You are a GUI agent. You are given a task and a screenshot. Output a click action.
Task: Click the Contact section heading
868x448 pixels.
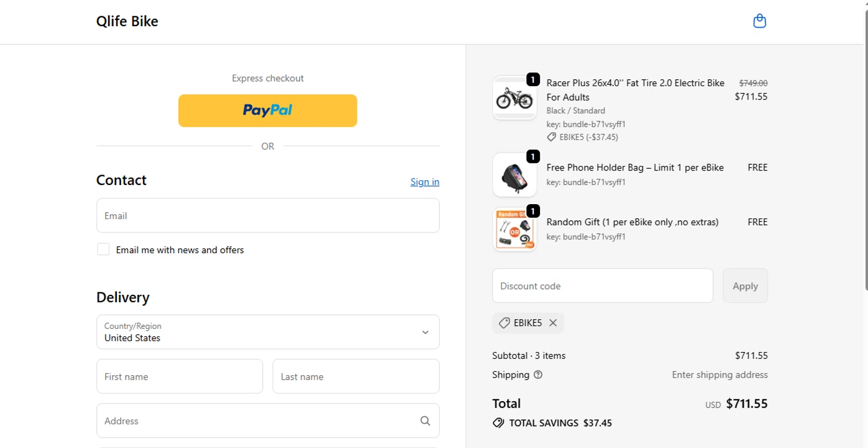pos(122,180)
